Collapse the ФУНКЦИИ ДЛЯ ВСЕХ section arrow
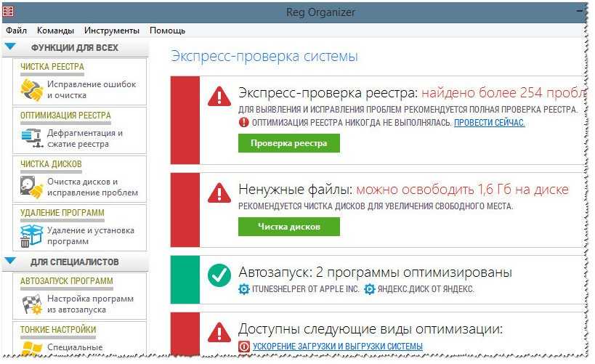 pyautogui.click(x=10, y=46)
